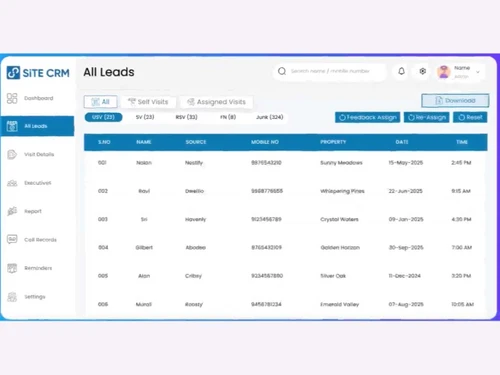Click the Reset button
500x375 pixels.
click(470, 117)
